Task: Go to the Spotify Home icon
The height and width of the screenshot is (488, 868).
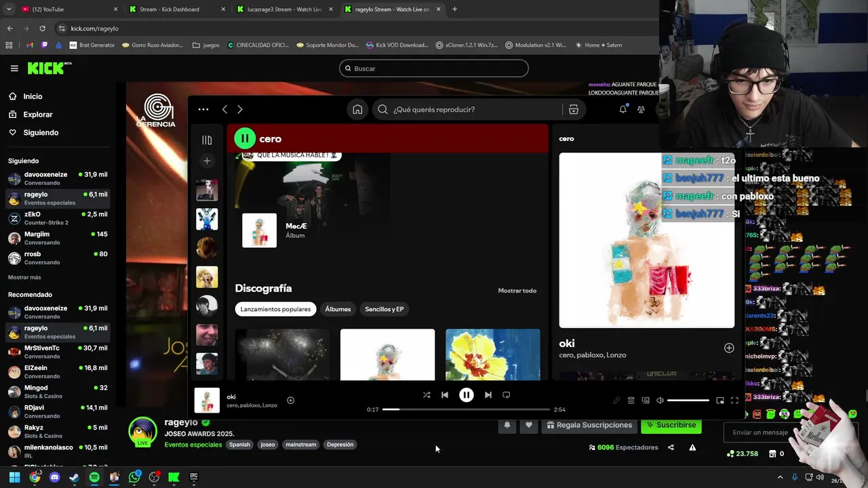Action: tap(357, 109)
